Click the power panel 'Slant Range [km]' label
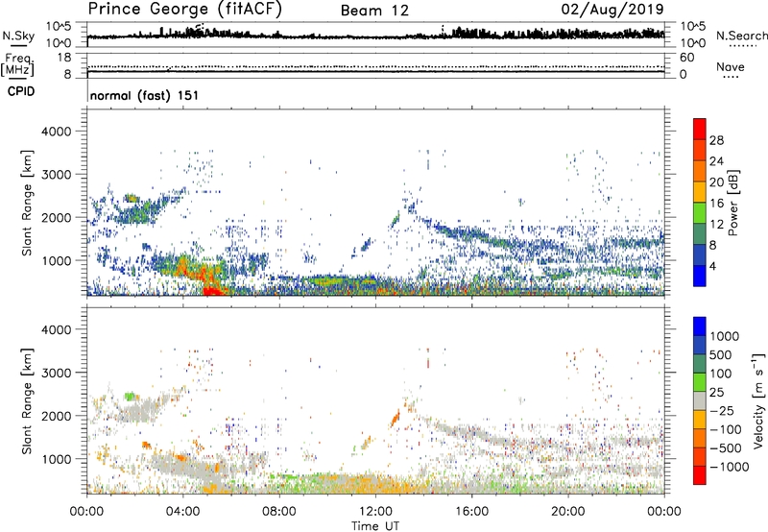Image resolution: width=768 pixels, height=532 pixels. pyautogui.click(x=27, y=203)
